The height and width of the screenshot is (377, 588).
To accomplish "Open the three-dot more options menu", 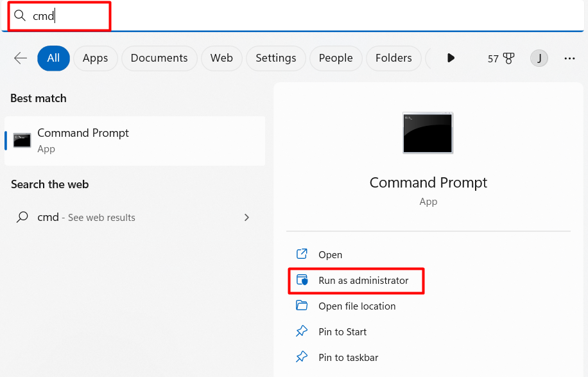I will 569,58.
